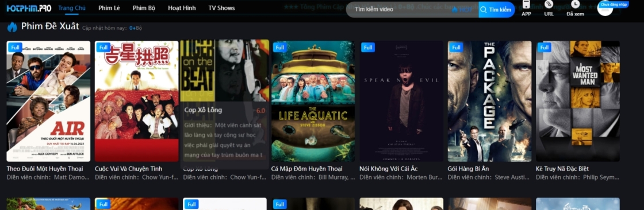
Task: Click the Gói Hàng Bí Ẩn title
Action: coord(468,169)
